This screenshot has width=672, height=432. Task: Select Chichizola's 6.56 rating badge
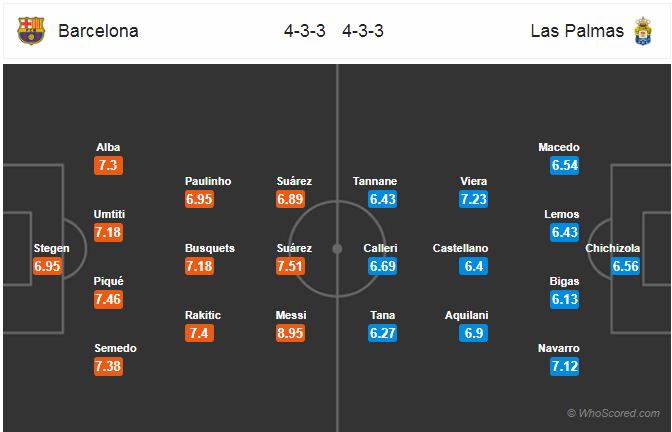(x=625, y=266)
